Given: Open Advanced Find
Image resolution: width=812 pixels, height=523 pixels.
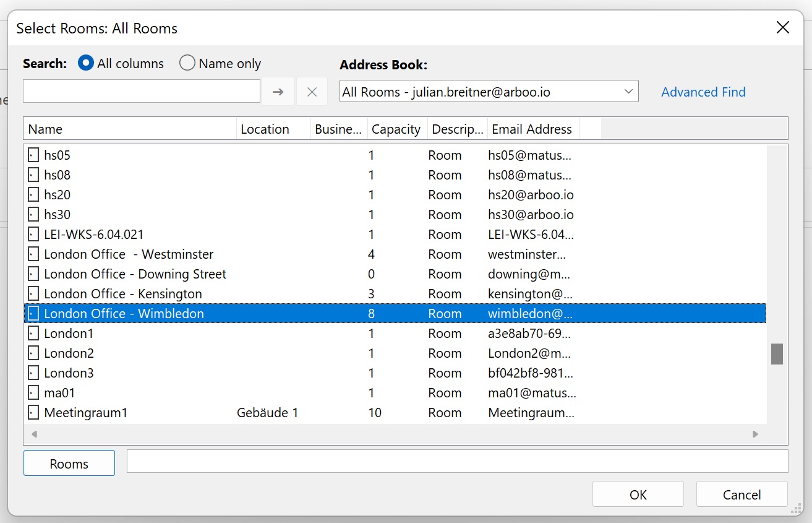Looking at the screenshot, I should tap(703, 92).
